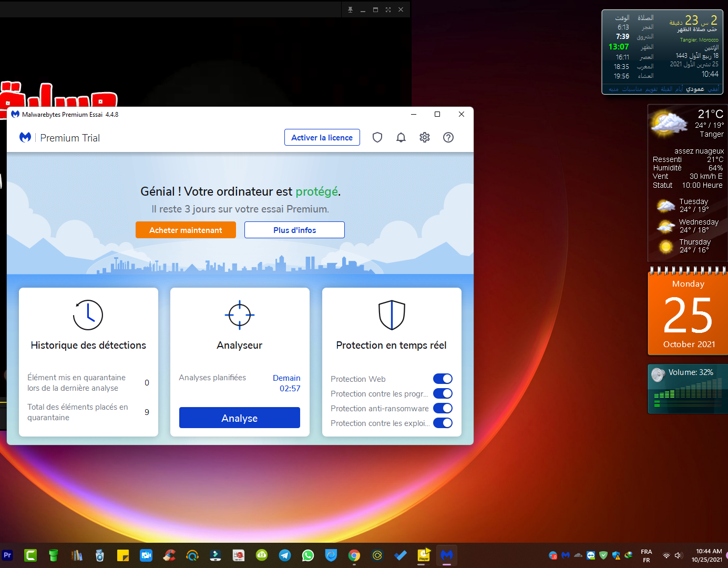Viewport: 728px width, 568px height.
Task: Click the Historique des détections heading
Action: [88, 345]
